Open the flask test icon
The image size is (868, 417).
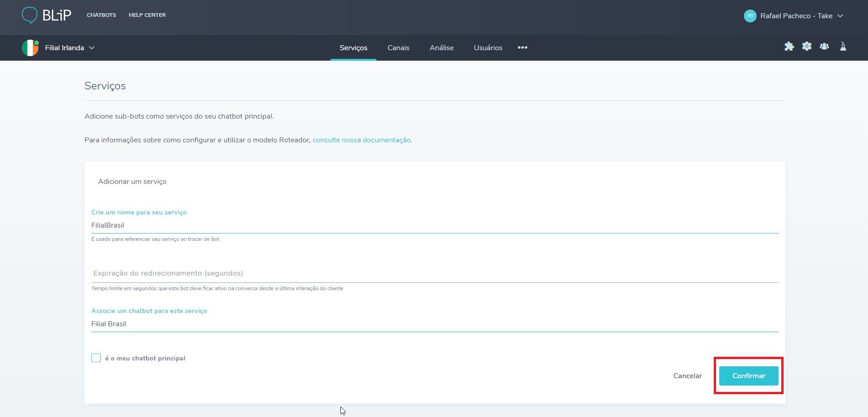tap(843, 47)
